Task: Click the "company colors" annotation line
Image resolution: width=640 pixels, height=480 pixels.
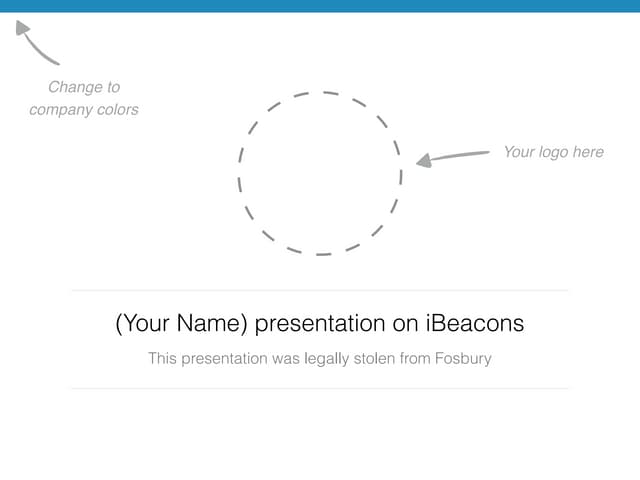Action: click(84, 109)
